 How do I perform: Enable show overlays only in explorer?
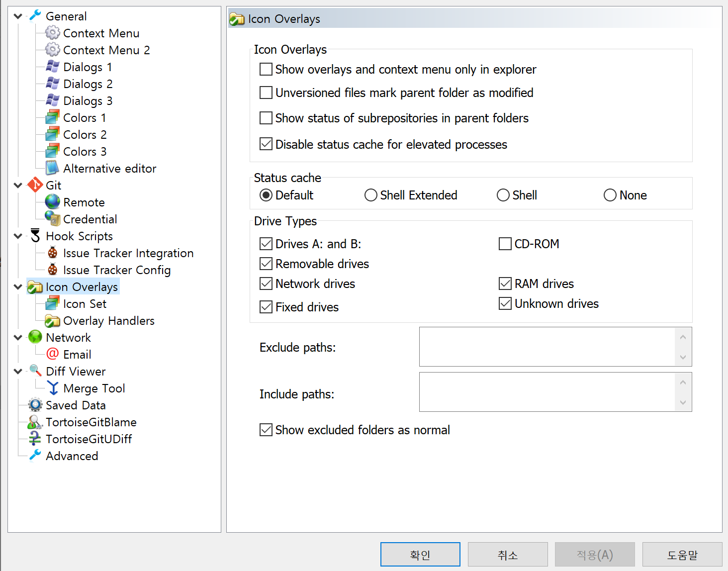(x=266, y=69)
